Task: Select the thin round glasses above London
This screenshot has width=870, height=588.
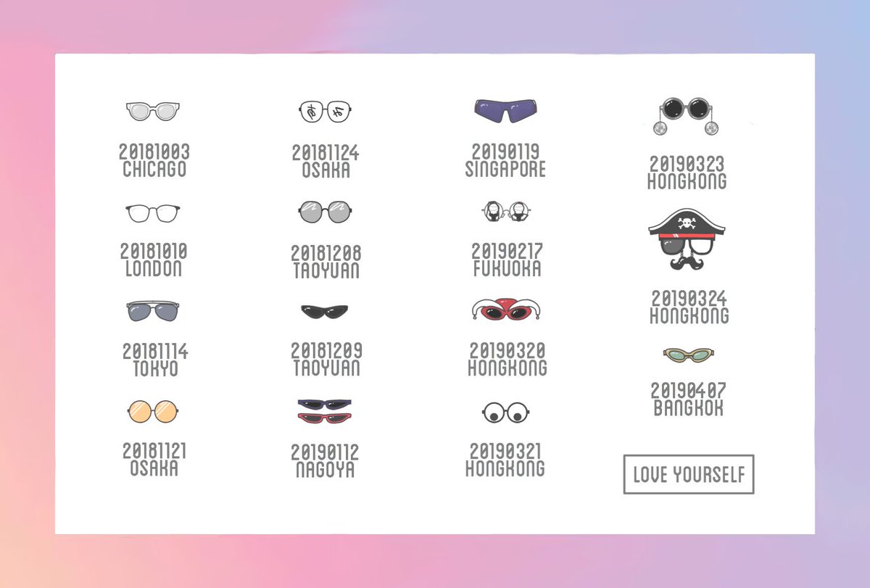Action: pos(152,213)
